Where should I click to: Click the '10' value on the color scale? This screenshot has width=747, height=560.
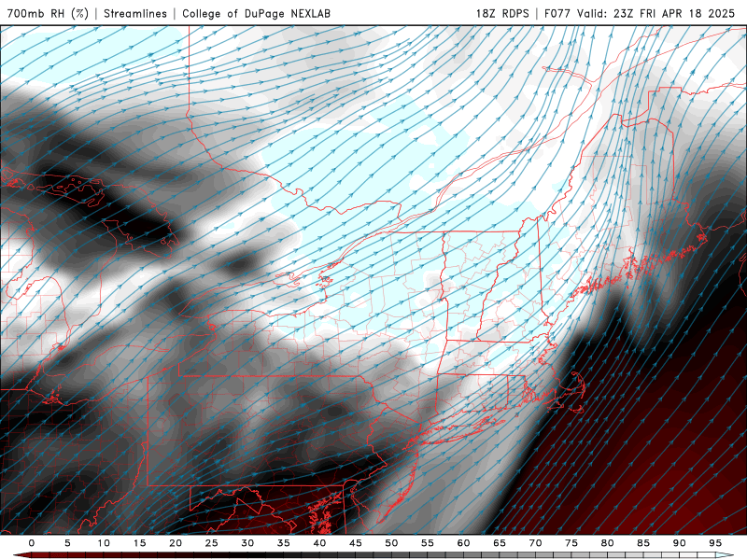coord(104,543)
